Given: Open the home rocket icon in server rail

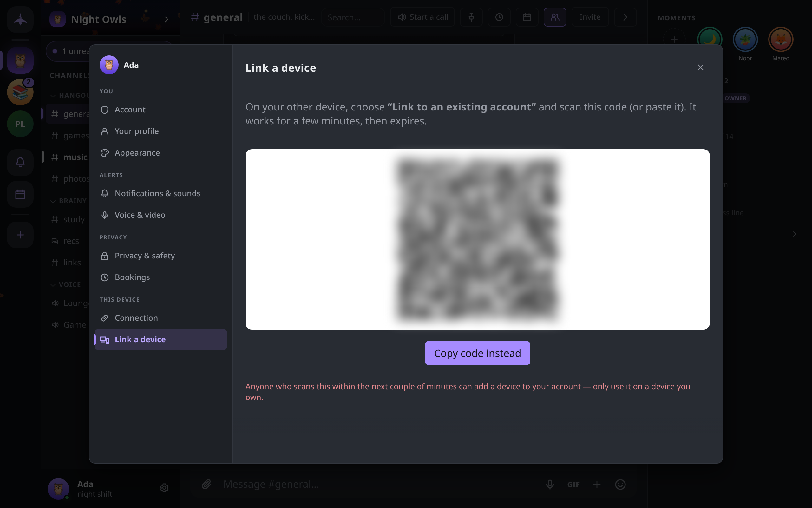Looking at the screenshot, I should (x=20, y=19).
